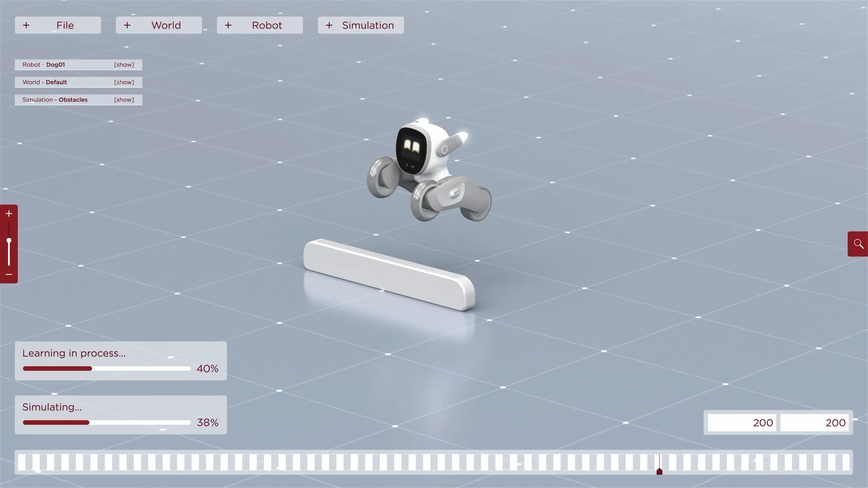Viewport: 868px width, 488px height.
Task: Select the Simulation - Obstacles label
Action: 55,100
